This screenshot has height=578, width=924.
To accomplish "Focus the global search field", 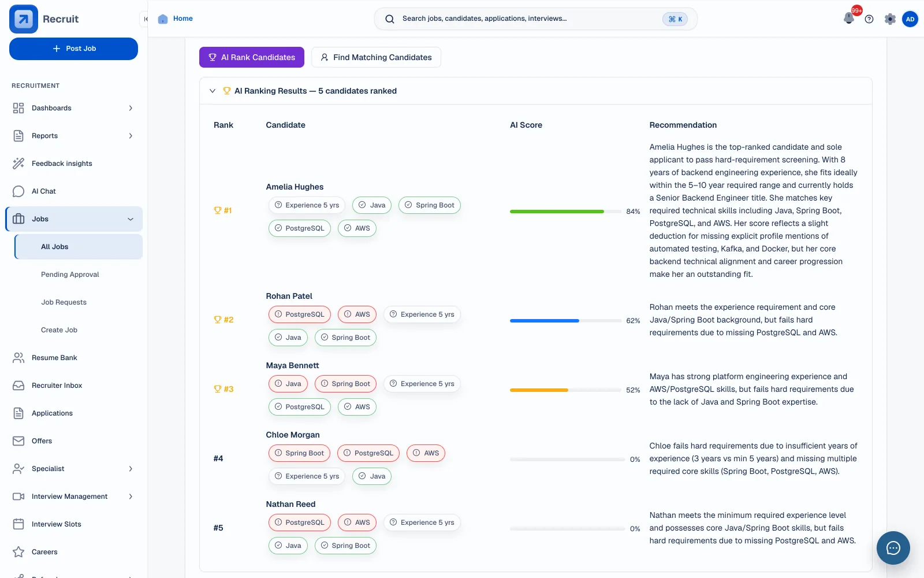I will click(x=535, y=19).
